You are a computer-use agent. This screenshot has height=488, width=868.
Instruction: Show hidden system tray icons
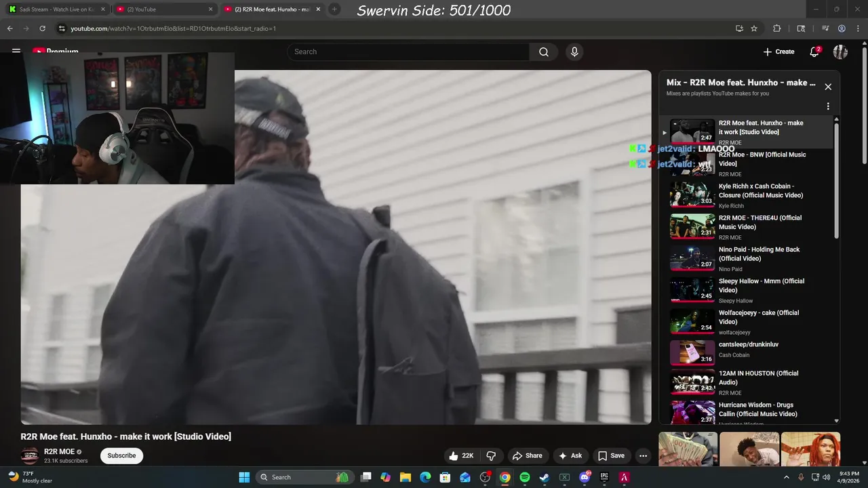pyautogui.click(x=787, y=477)
